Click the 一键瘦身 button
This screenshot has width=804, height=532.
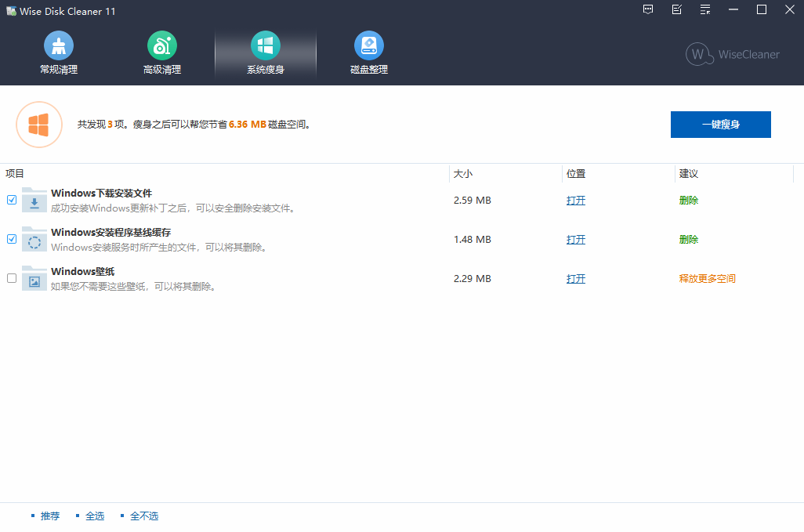(720, 125)
